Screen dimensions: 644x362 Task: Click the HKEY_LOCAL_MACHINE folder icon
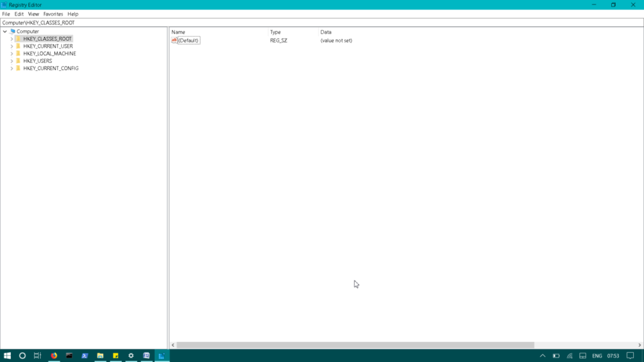(18, 54)
